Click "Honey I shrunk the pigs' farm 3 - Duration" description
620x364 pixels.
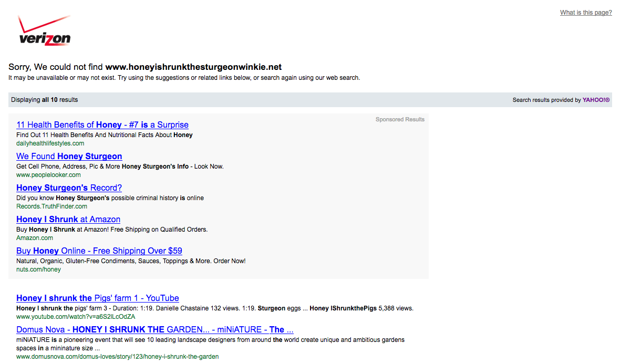tap(215, 308)
